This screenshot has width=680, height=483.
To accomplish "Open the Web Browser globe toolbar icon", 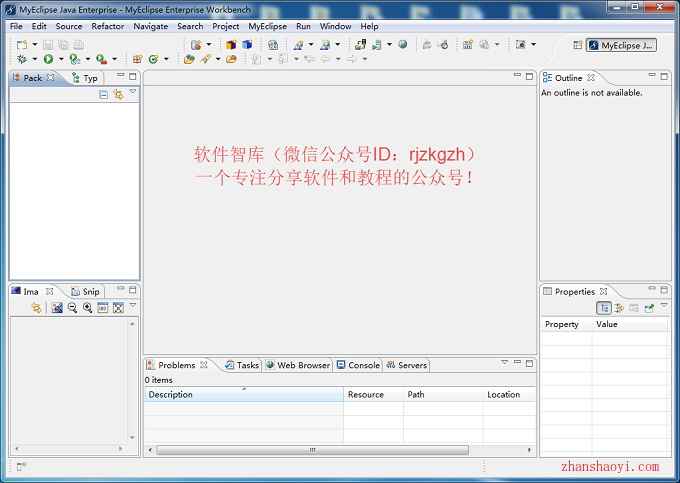I will coord(402,44).
